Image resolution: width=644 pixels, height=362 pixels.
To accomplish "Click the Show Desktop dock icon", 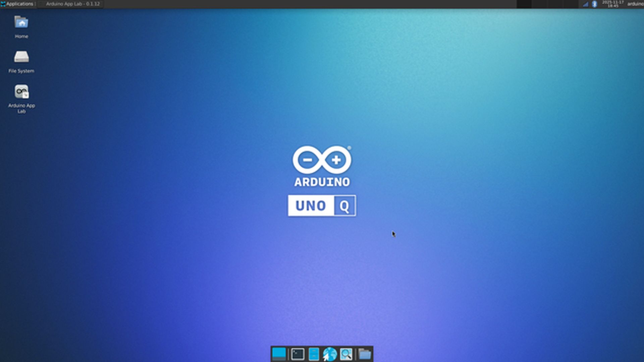I will click(x=279, y=354).
